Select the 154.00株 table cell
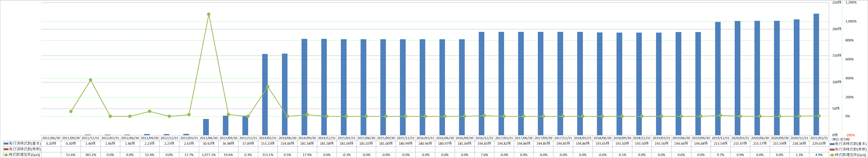This screenshot has width=868, height=158. (x=287, y=144)
